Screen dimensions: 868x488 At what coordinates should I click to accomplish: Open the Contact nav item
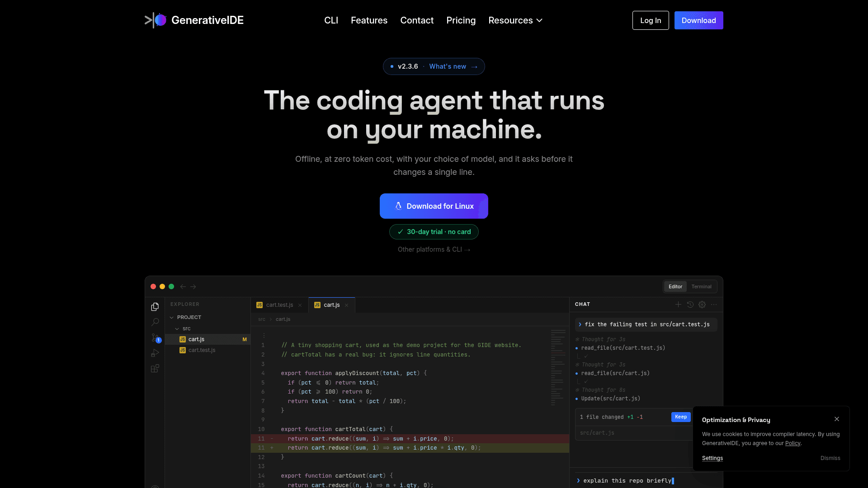tap(417, 20)
